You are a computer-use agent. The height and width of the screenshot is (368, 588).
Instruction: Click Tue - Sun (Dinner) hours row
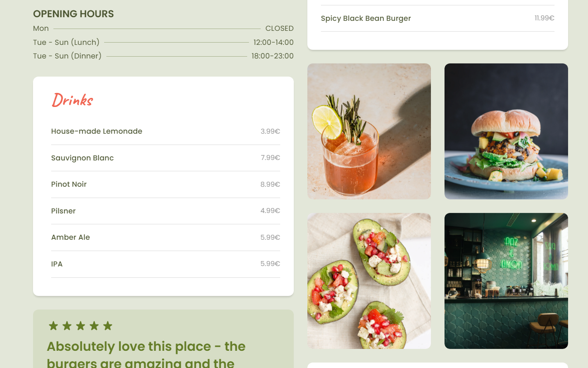click(163, 56)
